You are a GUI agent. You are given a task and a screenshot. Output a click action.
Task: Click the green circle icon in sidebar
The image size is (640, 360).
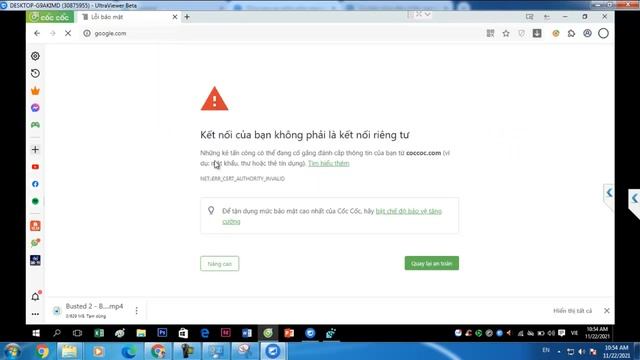(x=35, y=201)
